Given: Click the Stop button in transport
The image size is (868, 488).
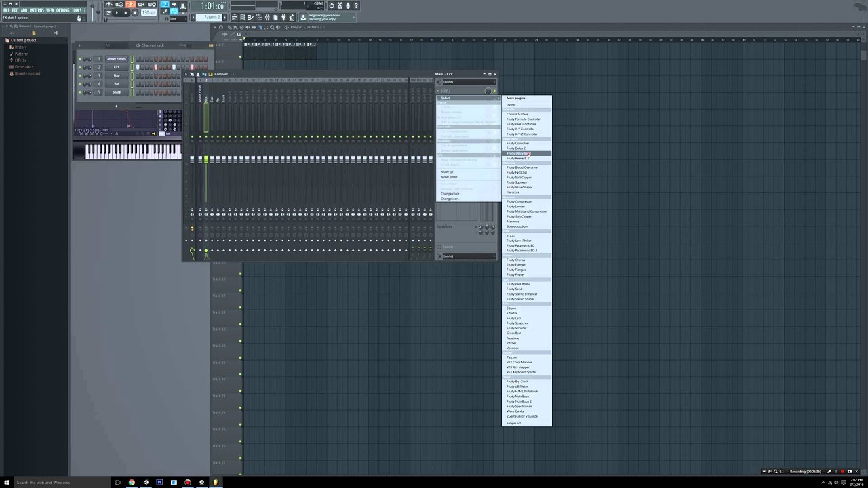Looking at the screenshot, I should tap(125, 12).
